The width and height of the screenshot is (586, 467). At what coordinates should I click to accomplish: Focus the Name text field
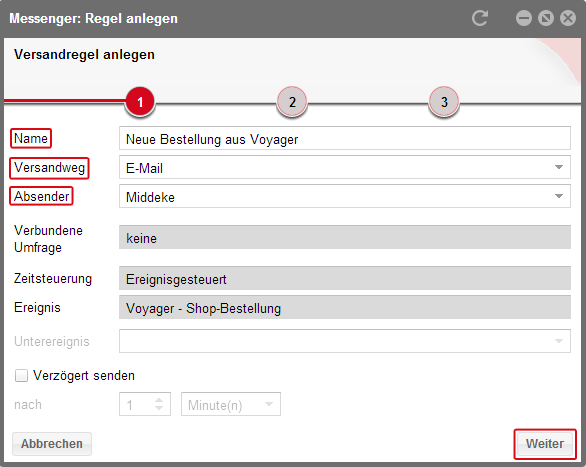345,139
